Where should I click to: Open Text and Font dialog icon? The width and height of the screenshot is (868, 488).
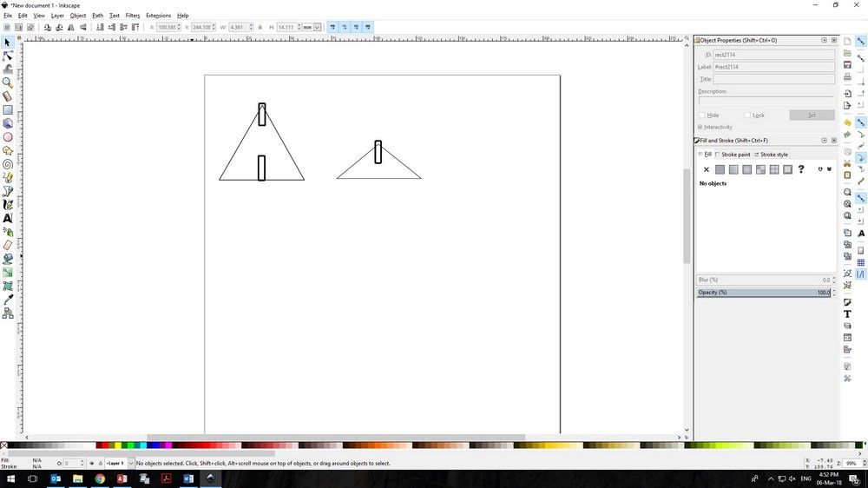click(x=847, y=314)
